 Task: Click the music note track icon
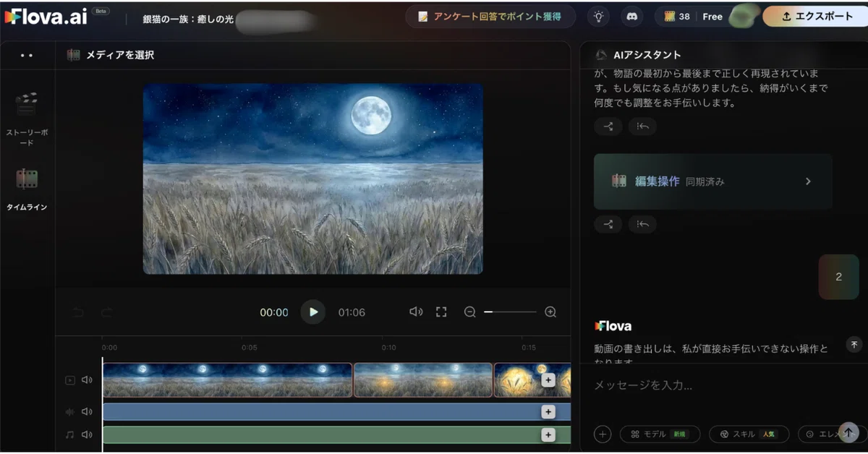click(x=70, y=434)
